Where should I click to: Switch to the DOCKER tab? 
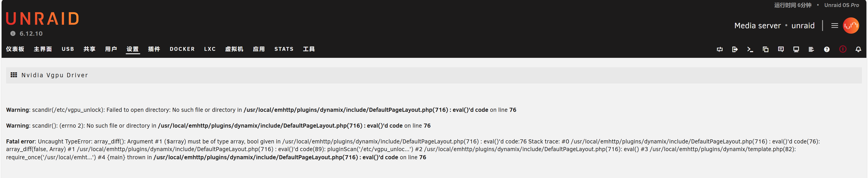182,49
